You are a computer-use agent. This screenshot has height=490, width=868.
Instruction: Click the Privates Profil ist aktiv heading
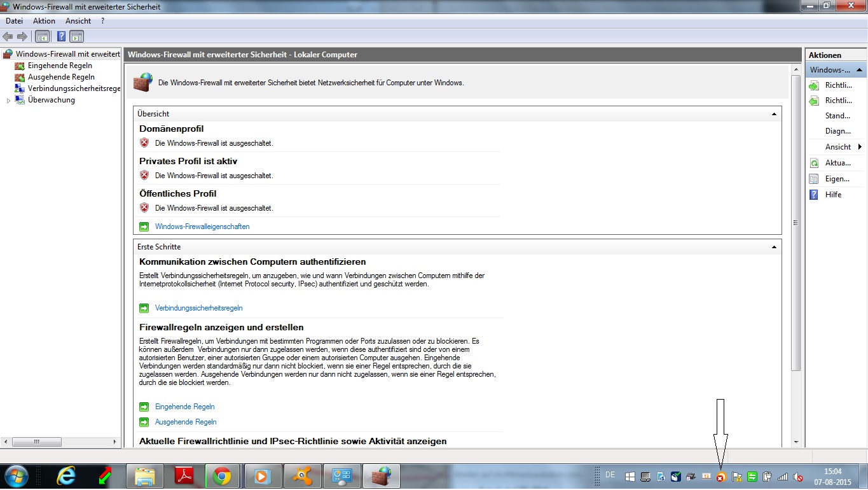tap(188, 161)
